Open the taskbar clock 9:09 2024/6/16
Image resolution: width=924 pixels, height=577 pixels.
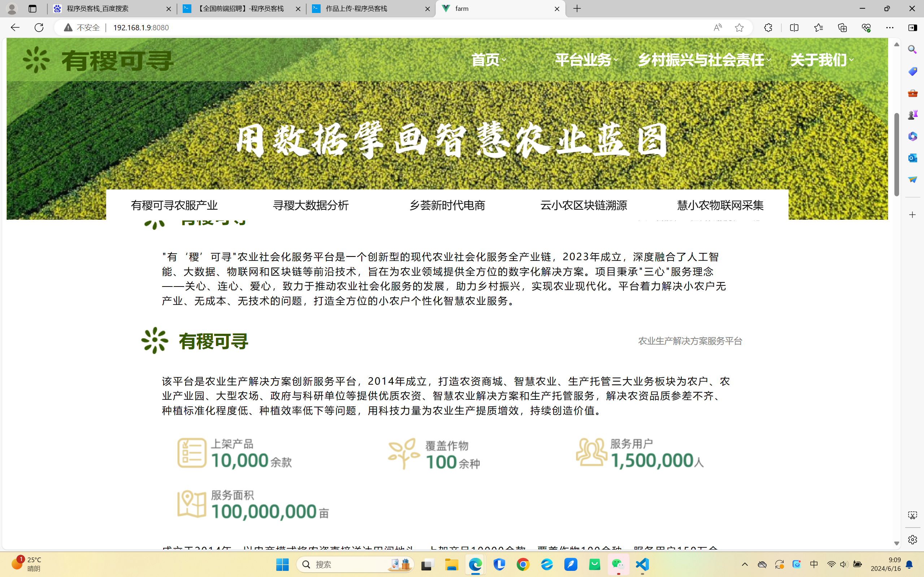tap(885, 564)
